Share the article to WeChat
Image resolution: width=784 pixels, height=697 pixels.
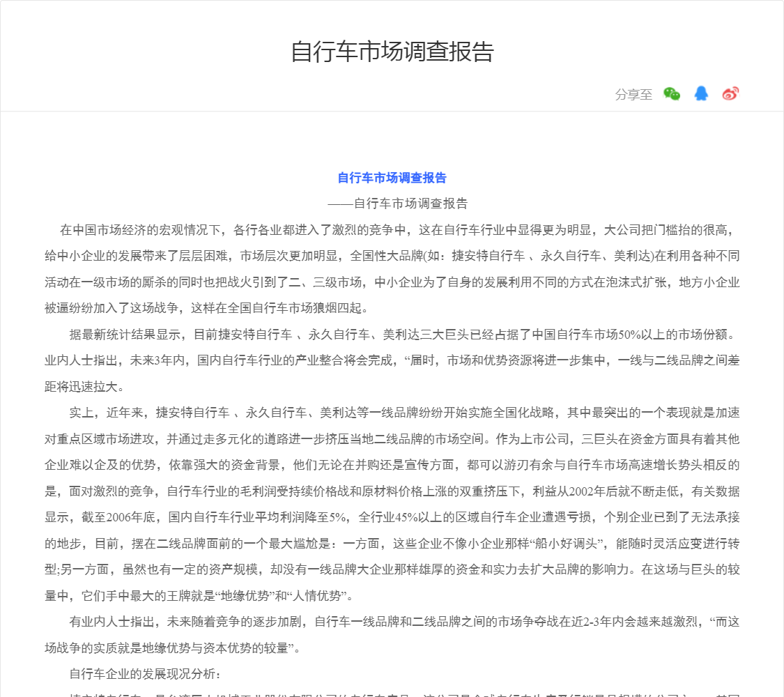coord(672,93)
